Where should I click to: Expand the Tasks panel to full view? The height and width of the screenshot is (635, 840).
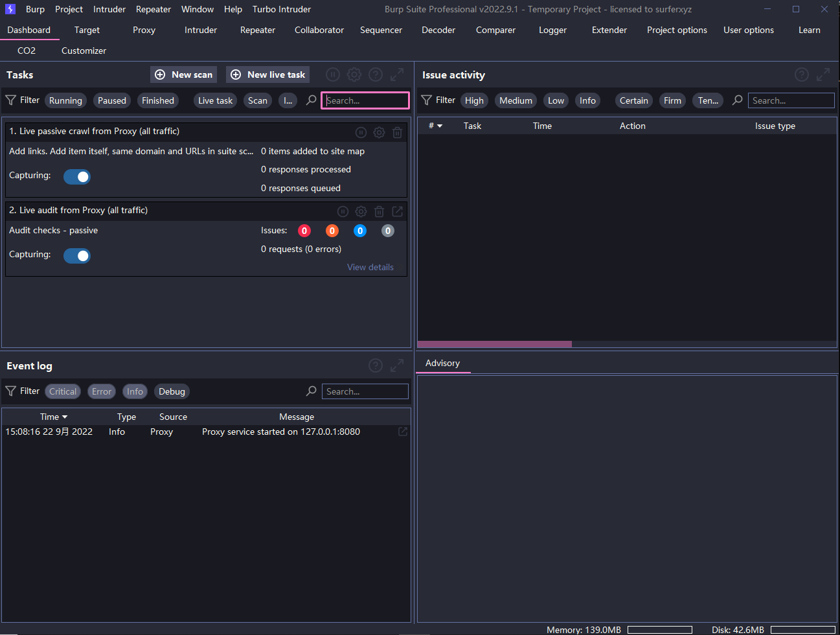pyautogui.click(x=397, y=75)
